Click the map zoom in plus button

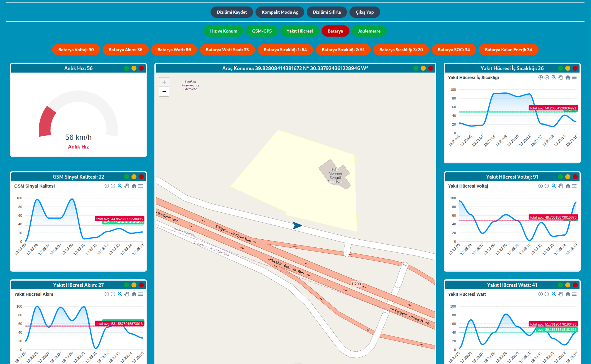(x=164, y=82)
